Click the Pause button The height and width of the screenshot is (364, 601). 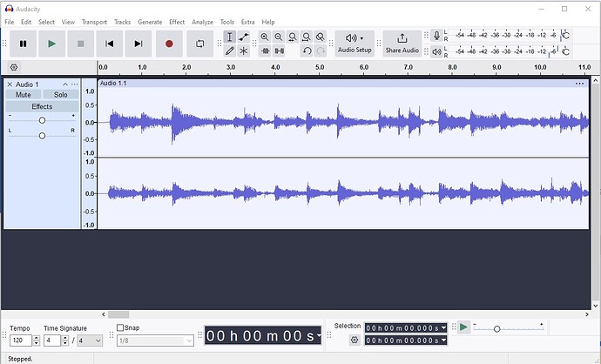[x=23, y=44]
